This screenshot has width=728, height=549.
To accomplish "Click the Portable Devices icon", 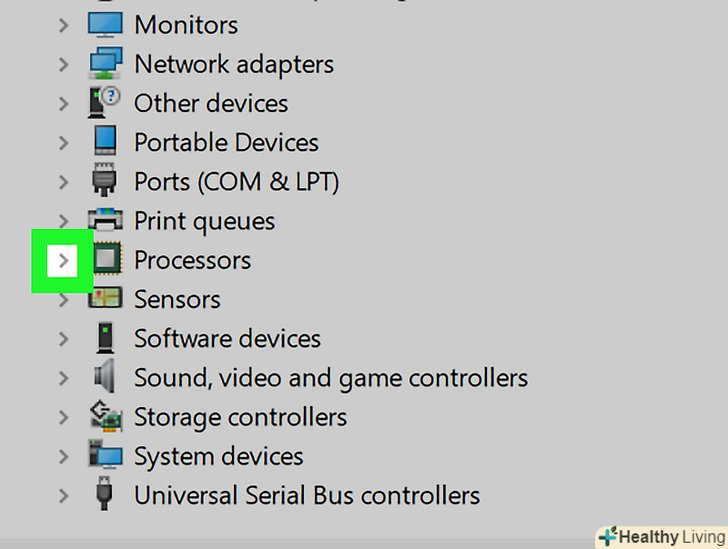I will (105, 142).
